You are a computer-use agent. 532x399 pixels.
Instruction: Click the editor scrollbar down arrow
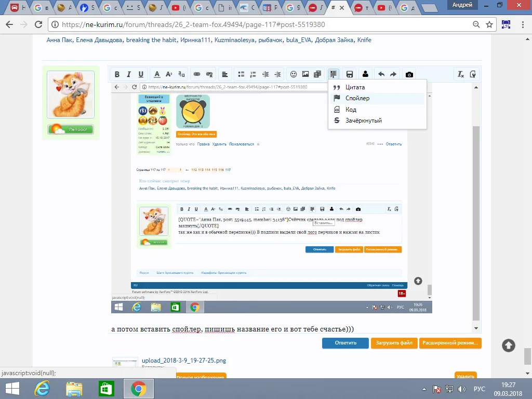(476, 328)
